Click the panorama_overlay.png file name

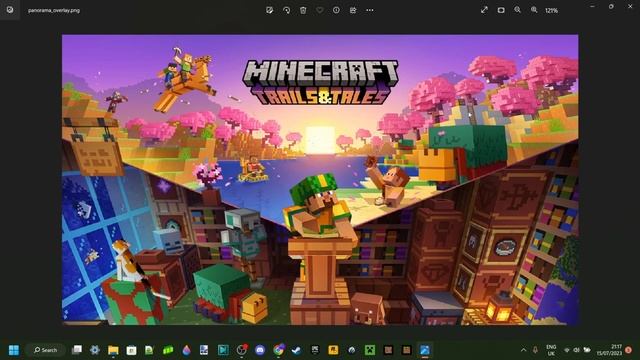coord(54,11)
